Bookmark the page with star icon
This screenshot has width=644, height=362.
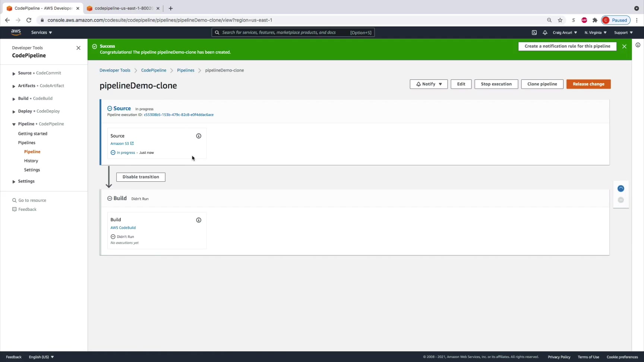pyautogui.click(x=560, y=20)
